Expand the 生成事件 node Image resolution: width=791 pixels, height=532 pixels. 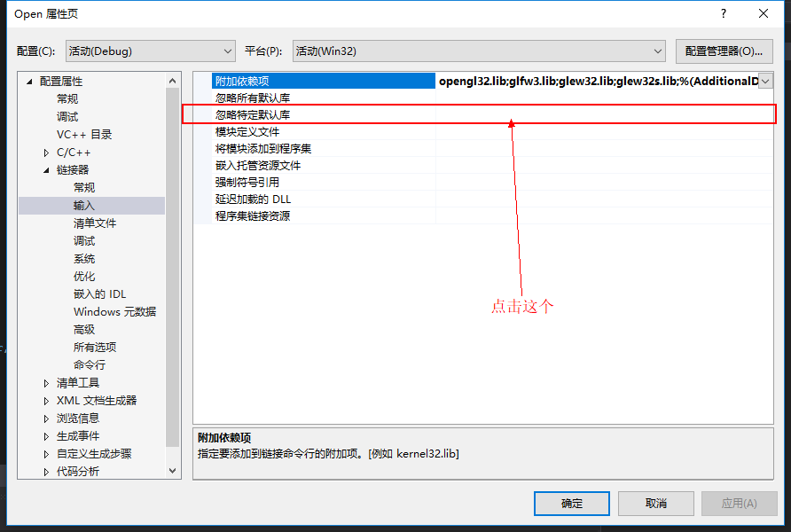coord(46,437)
